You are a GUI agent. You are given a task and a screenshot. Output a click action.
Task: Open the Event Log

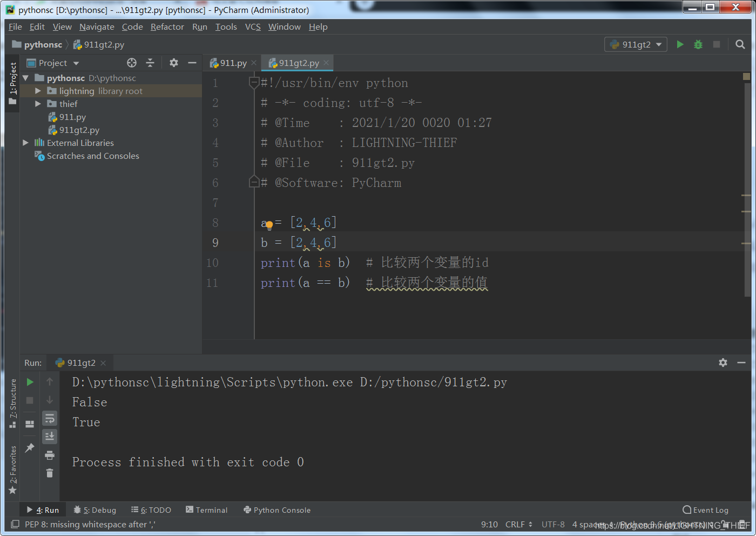[705, 510]
